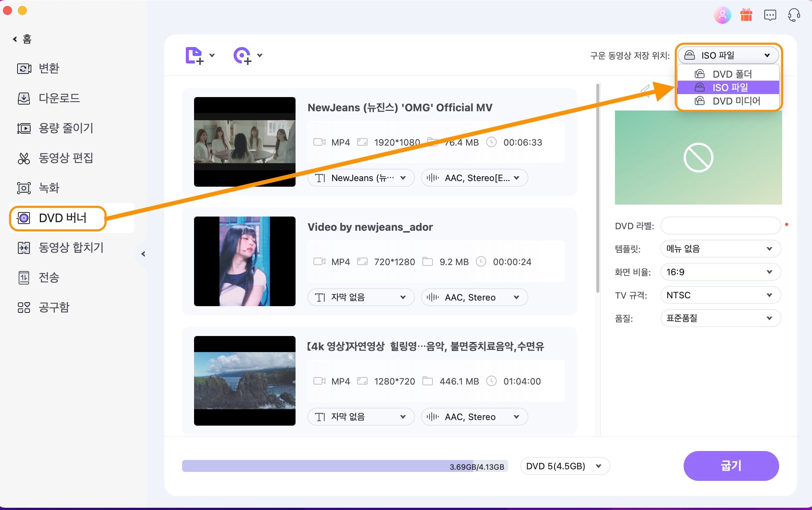Click the DVD template preview image

point(698,158)
